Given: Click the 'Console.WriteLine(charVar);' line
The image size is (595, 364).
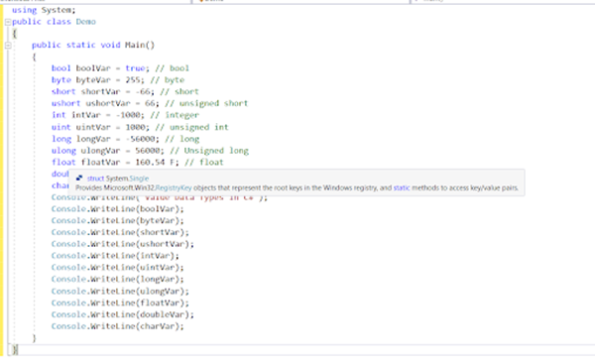Looking at the screenshot, I should coord(117,326).
